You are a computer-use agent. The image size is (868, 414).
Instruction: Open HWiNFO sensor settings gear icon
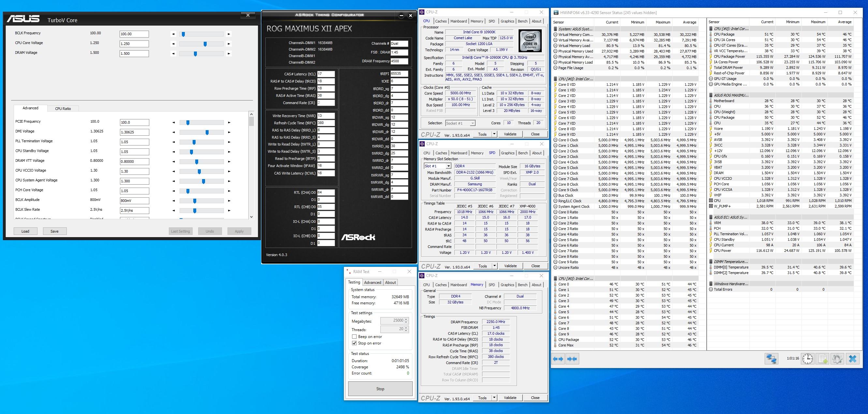point(837,359)
